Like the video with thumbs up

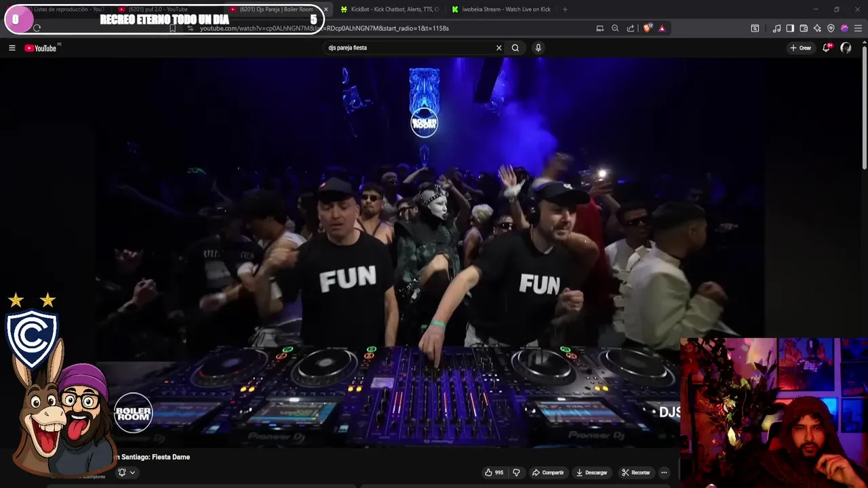(x=494, y=472)
